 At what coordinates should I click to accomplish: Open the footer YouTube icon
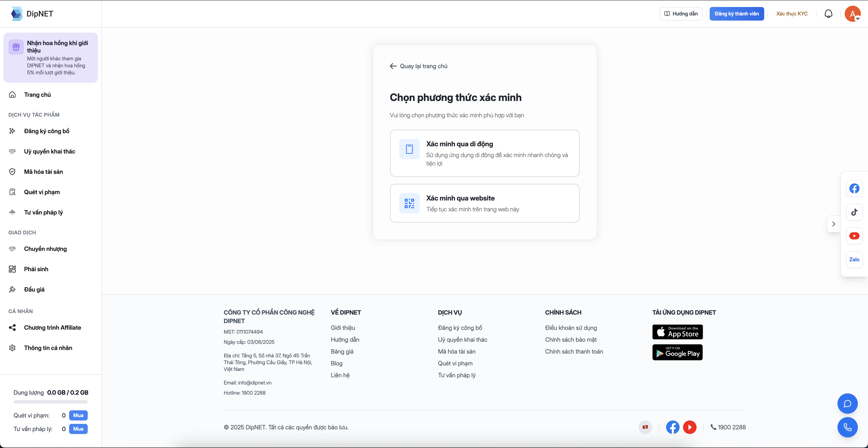[690, 427]
